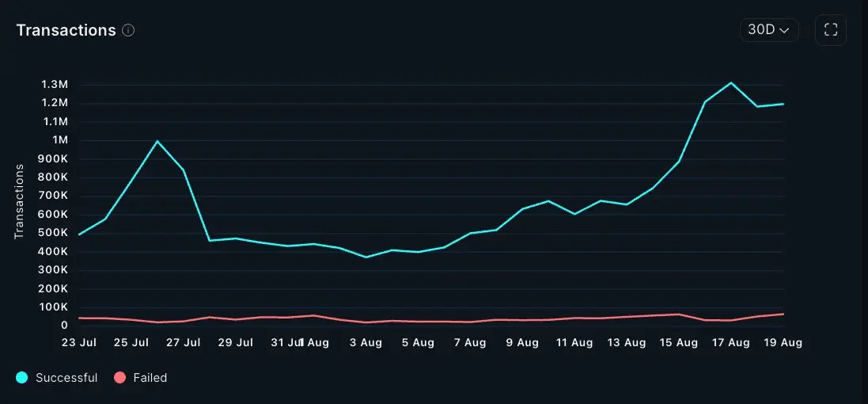Click the Transactions chart title
Screen dimensions: 868x404
coord(66,30)
